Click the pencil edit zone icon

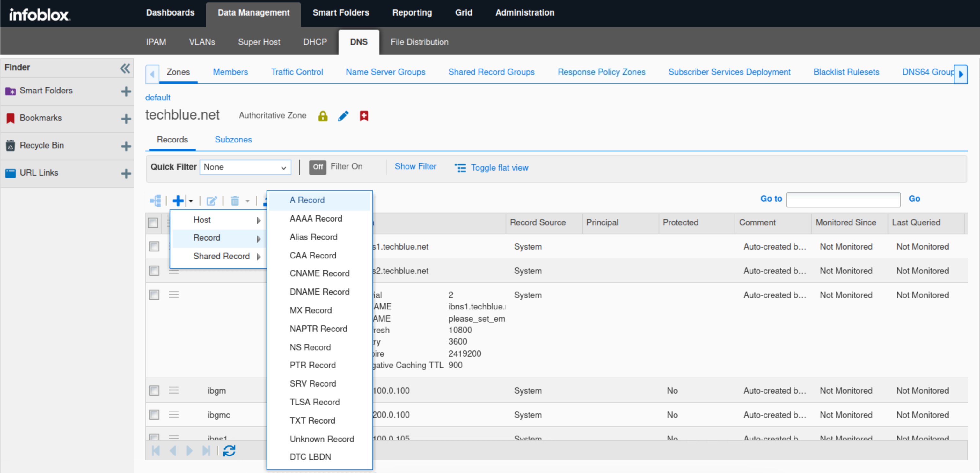(x=343, y=116)
